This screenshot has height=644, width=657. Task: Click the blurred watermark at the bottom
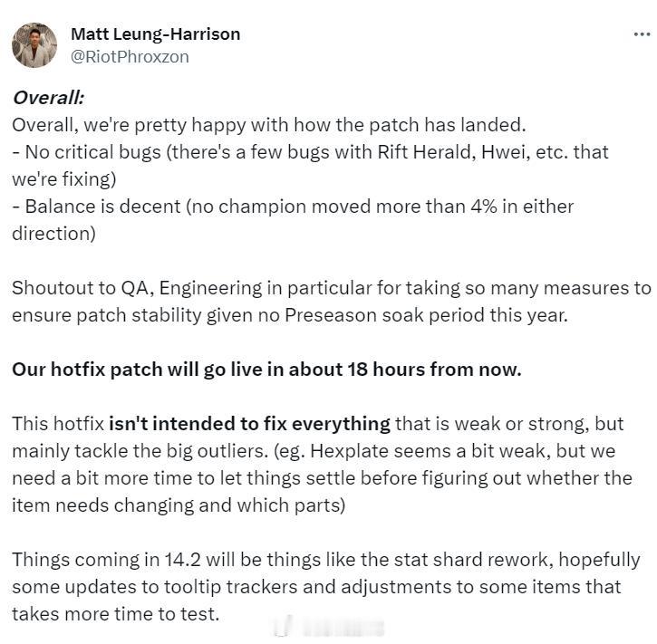(329, 628)
